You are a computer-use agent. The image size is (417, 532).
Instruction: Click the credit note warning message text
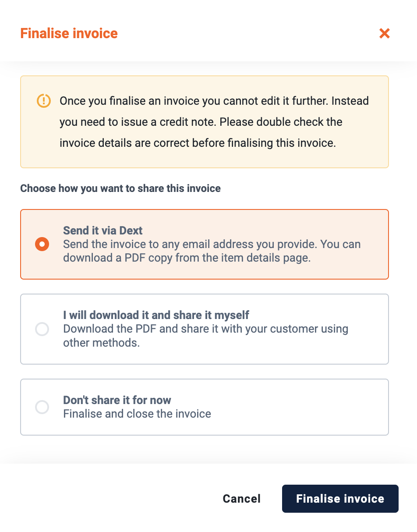pos(214,122)
